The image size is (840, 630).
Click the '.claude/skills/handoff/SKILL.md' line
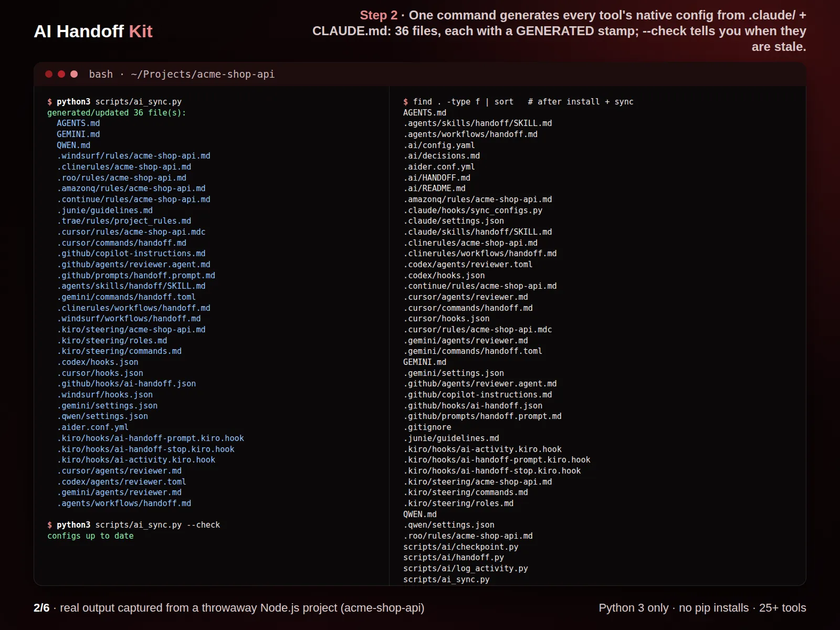[x=478, y=232]
